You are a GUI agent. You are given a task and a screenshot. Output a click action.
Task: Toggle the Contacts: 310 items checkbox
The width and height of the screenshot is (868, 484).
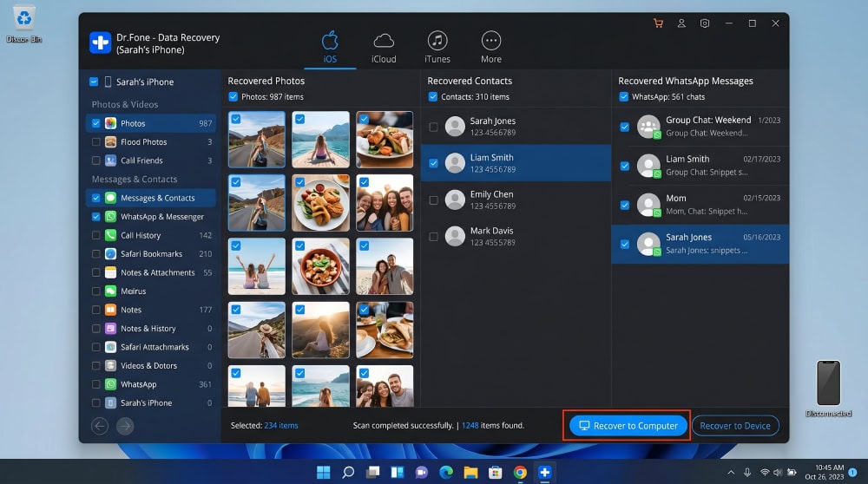point(433,97)
